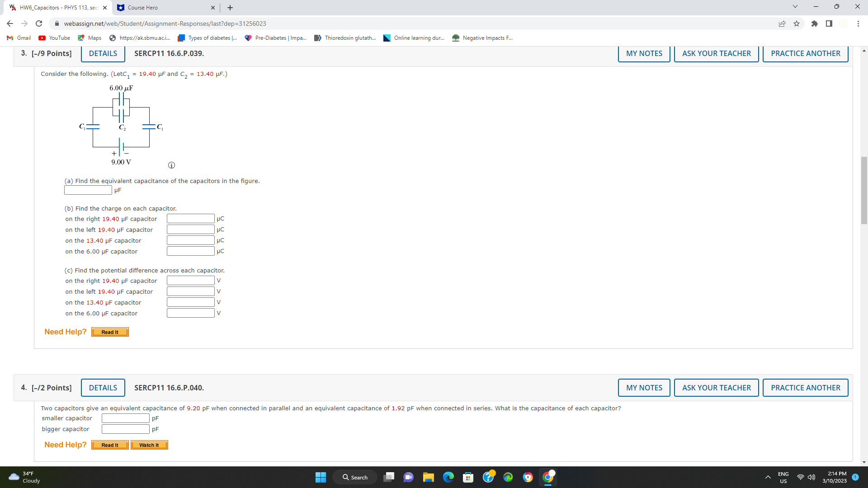This screenshot has height=488, width=868.
Task: Open the Pre-Diabetes | Impa... bookmark
Action: tap(275, 38)
